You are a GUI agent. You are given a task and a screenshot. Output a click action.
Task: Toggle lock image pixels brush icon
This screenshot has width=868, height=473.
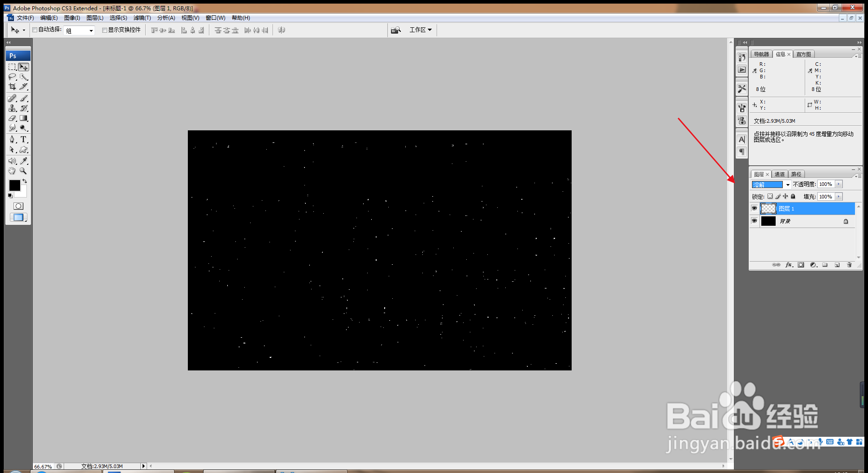pos(778,196)
